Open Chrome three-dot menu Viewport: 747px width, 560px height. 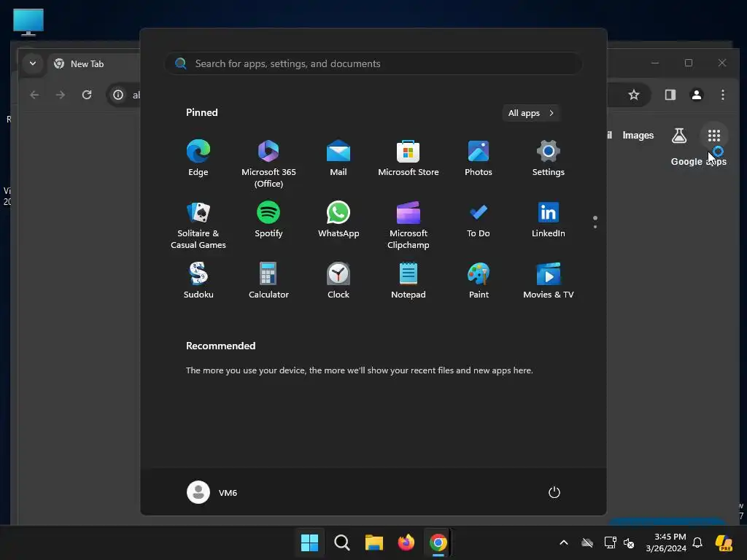coord(723,95)
